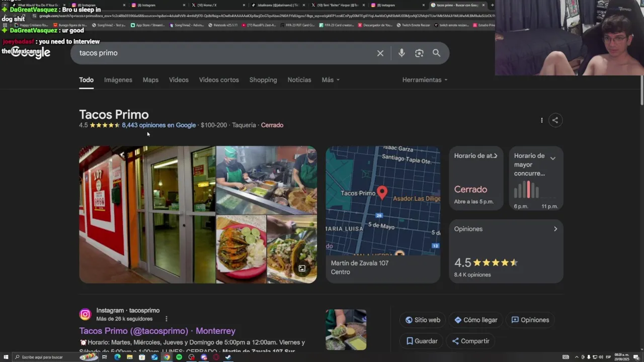Open the Instagram result's three-dot menu

click(x=166, y=319)
